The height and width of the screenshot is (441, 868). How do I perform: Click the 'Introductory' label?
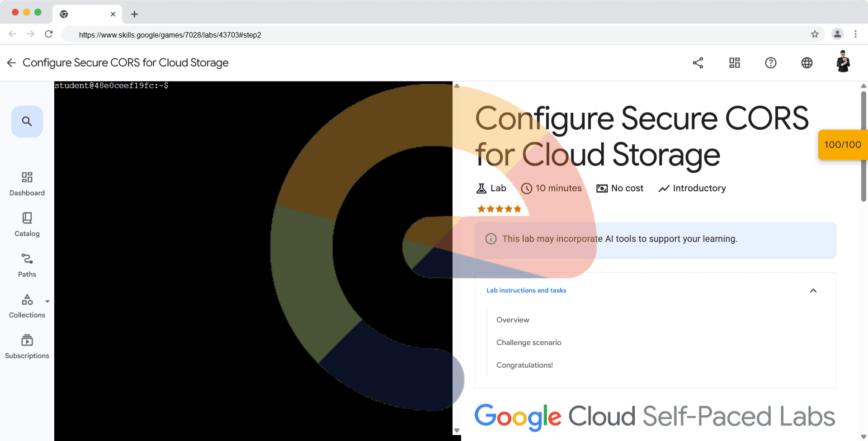(x=699, y=188)
